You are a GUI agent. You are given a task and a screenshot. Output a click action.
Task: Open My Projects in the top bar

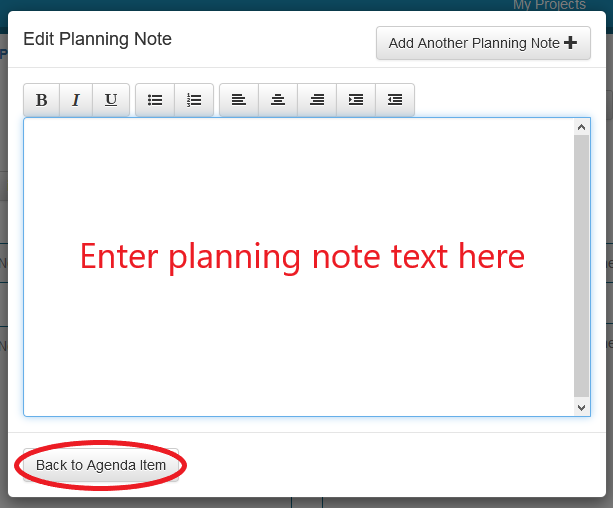(x=549, y=5)
